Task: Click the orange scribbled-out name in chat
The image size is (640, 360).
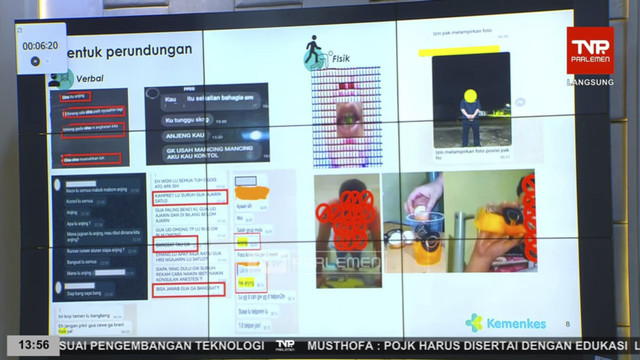Action: pos(252,192)
